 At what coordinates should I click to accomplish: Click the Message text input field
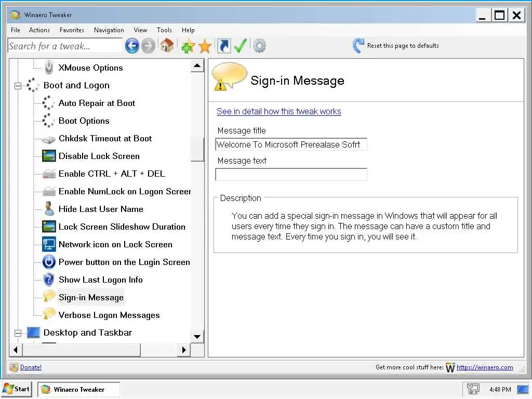[291, 175]
